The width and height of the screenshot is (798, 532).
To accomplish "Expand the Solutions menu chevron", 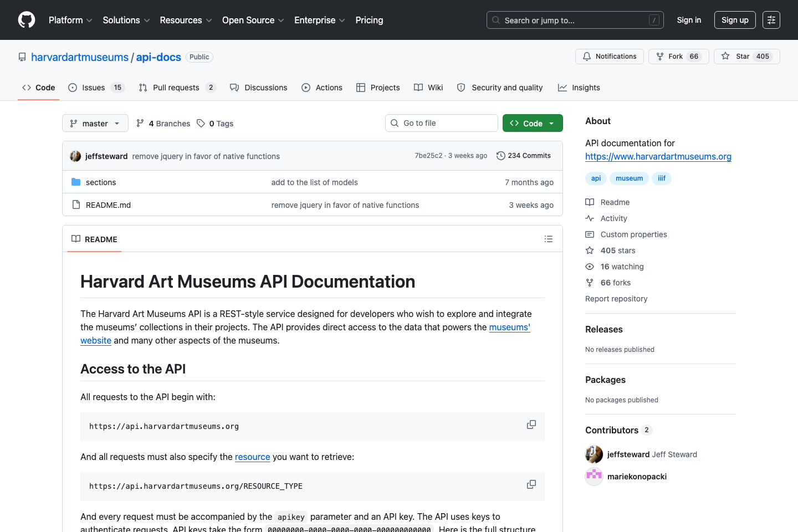I will [147, 20].
